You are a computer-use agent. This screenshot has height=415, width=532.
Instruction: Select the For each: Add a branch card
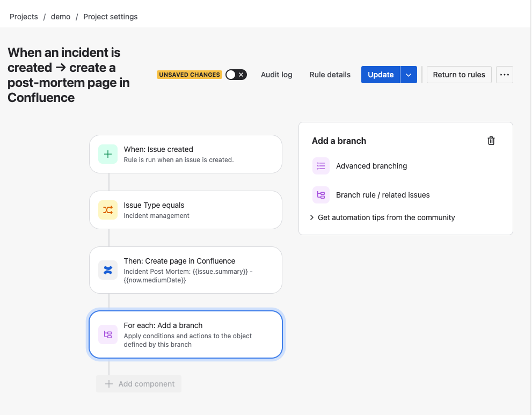(186, 334)
